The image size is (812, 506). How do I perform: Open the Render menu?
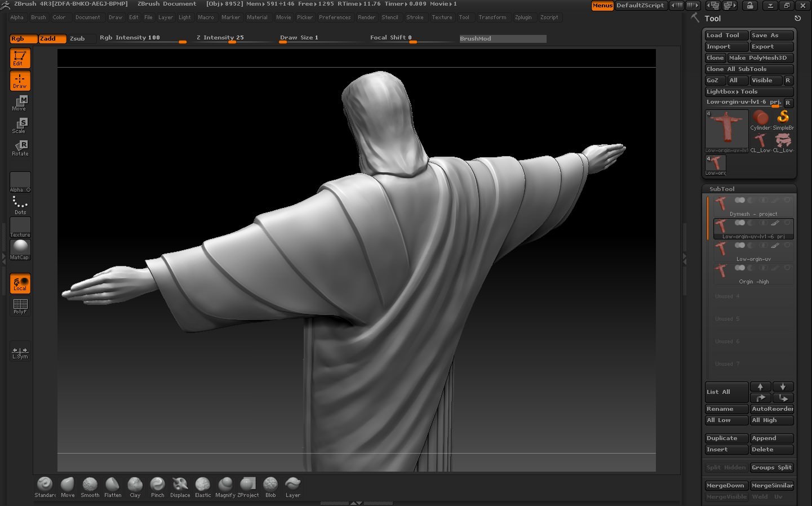point(366,17)
